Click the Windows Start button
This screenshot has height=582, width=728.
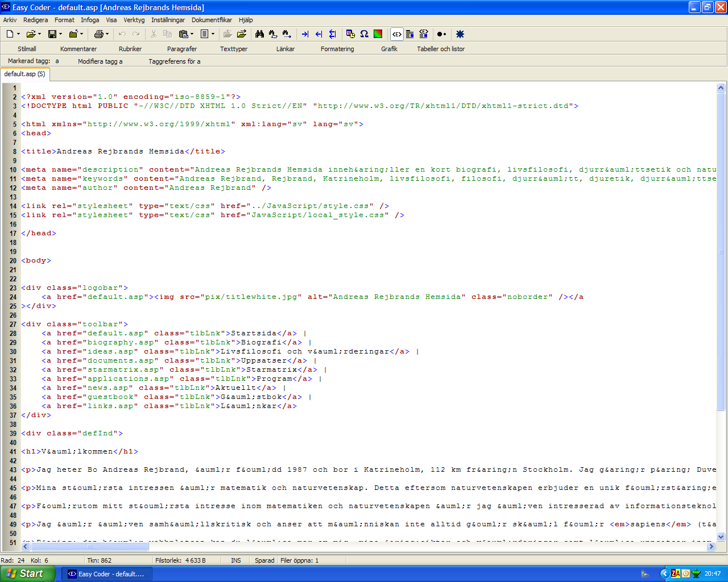[x=28, y=573]
